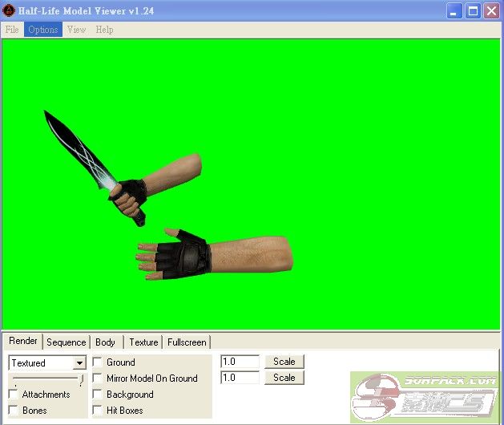This screenshot has width=504, height=425.
Task: Close the Half-Life Model Viewer window
Action: pos(490,10)
